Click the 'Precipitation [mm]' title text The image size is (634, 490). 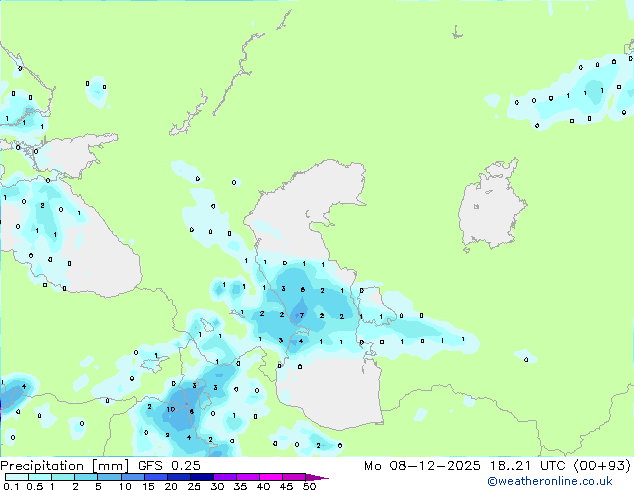pos(64,466)
